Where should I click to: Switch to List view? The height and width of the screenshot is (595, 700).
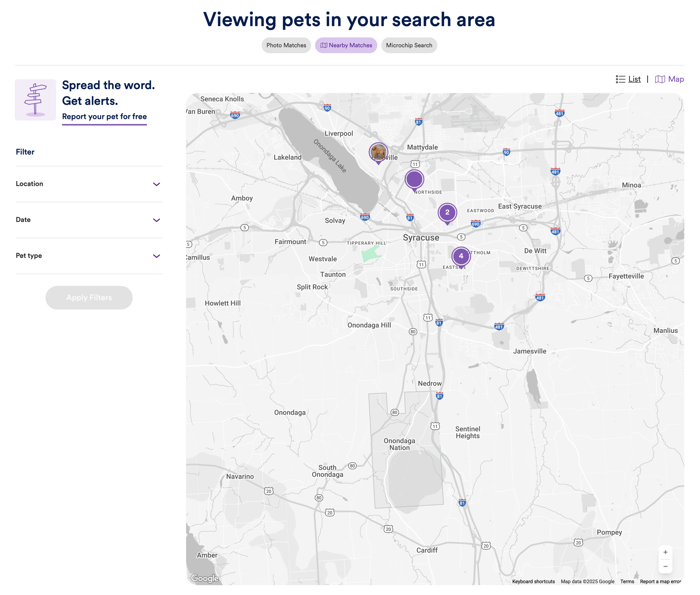(x=628, y=79)
